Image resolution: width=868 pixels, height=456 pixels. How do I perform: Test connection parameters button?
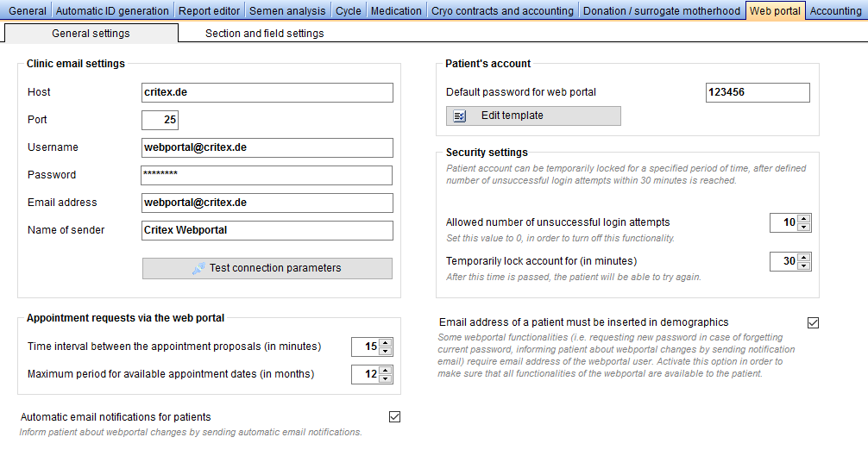[x=267, y=269]
